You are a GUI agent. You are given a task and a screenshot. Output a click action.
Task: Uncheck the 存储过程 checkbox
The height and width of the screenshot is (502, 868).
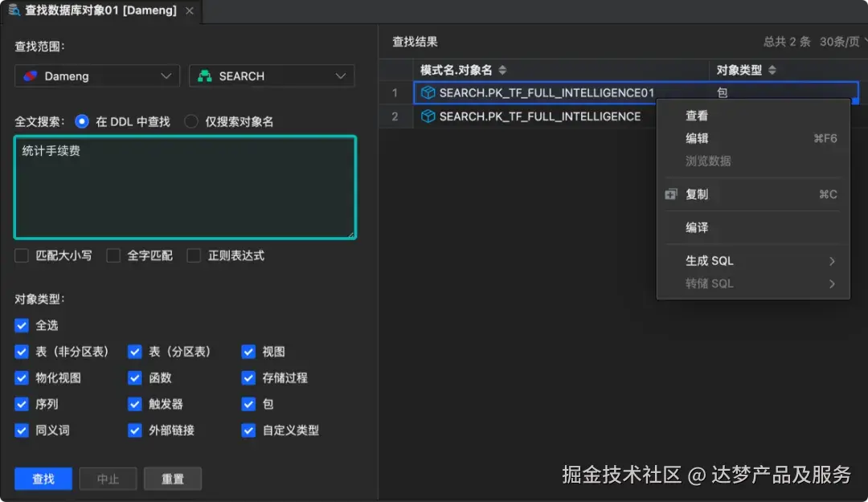point(248,378)
